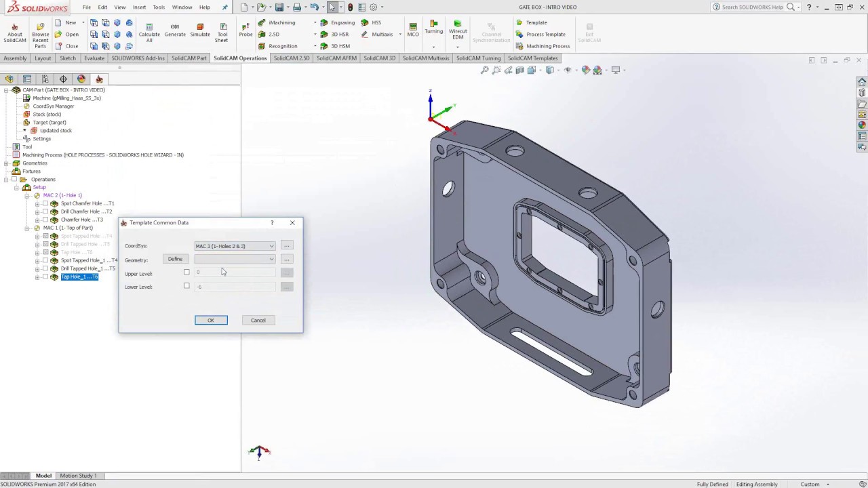Select the Model tab at bottom

point(43,476)
